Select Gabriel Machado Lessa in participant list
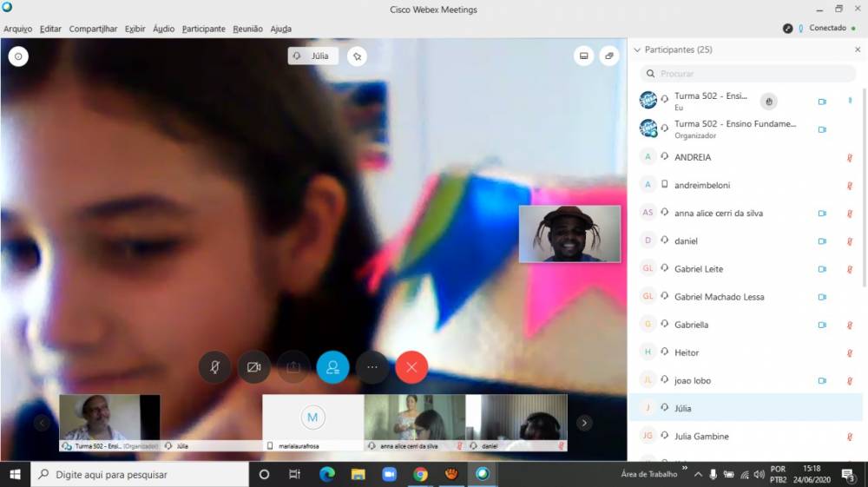The height and width of the screenshot is (487, 868). [x=719, y=297]
